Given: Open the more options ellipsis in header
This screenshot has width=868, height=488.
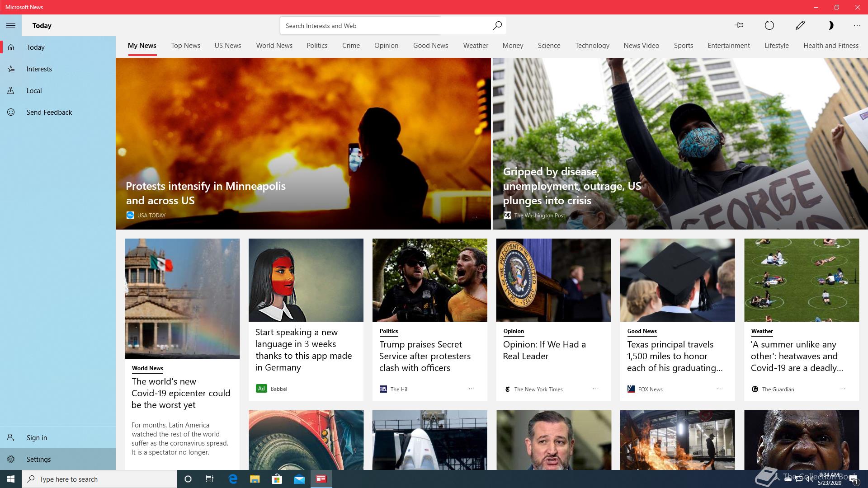Looking at the screenshot, I should coord(857,25).
